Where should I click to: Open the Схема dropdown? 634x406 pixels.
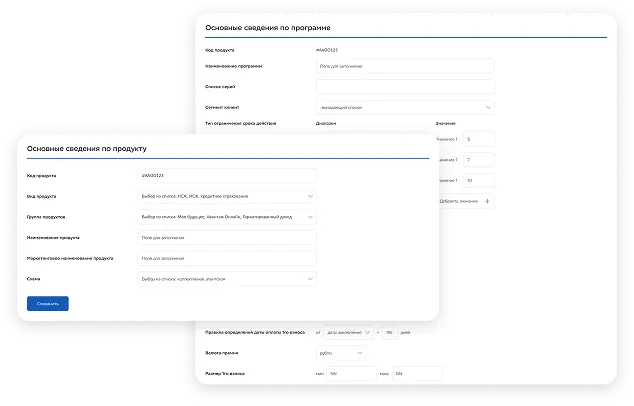[x=227, y=279]
